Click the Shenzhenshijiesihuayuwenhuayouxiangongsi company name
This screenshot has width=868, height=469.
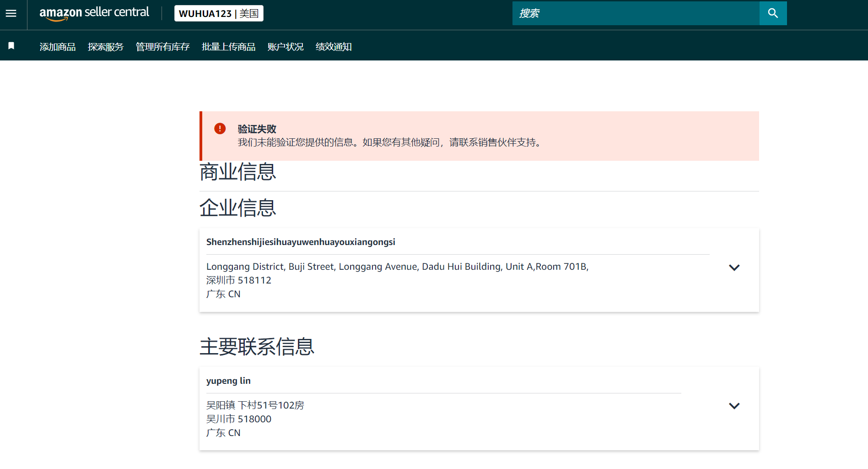tap(301, 242)
